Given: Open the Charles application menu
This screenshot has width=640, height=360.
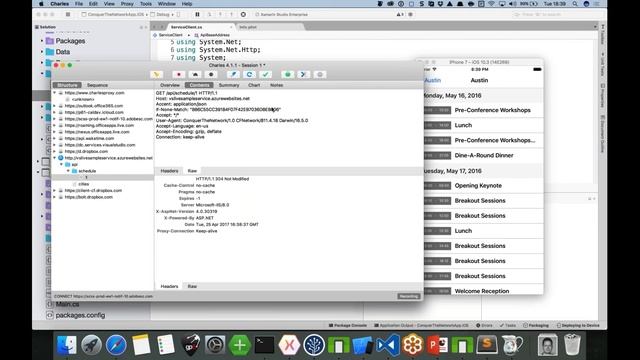Looking at the screenshot, I should pos(60,4).
